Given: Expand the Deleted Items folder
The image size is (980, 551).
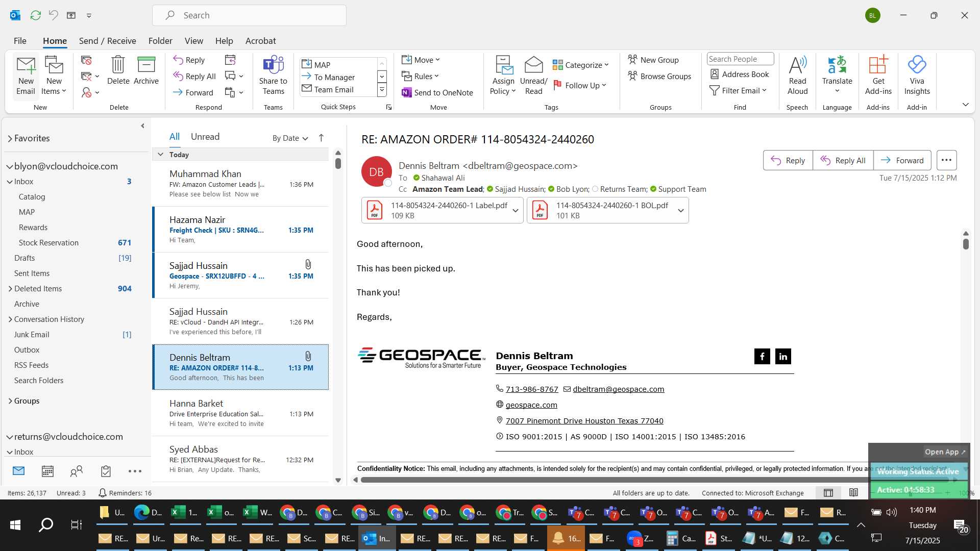Looking at the screenshot, I should click(x=10, y=289).
